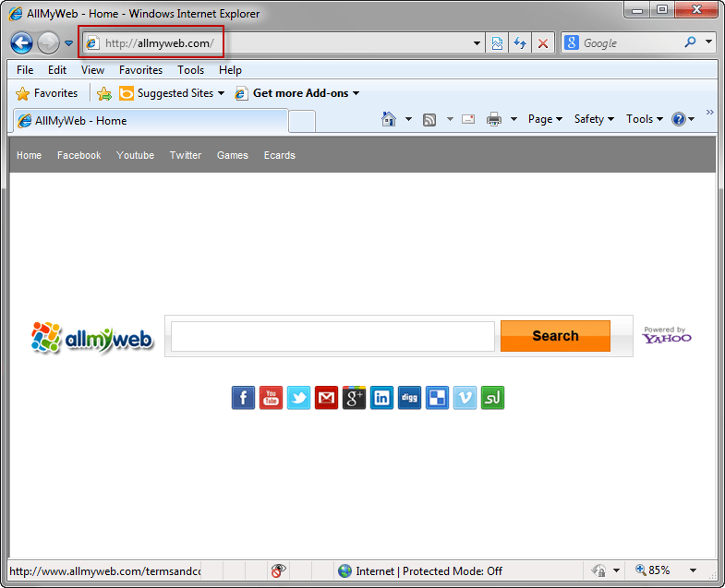
Task: Click the Youtube link in site navigation
Action: click(x=135, y=155)
